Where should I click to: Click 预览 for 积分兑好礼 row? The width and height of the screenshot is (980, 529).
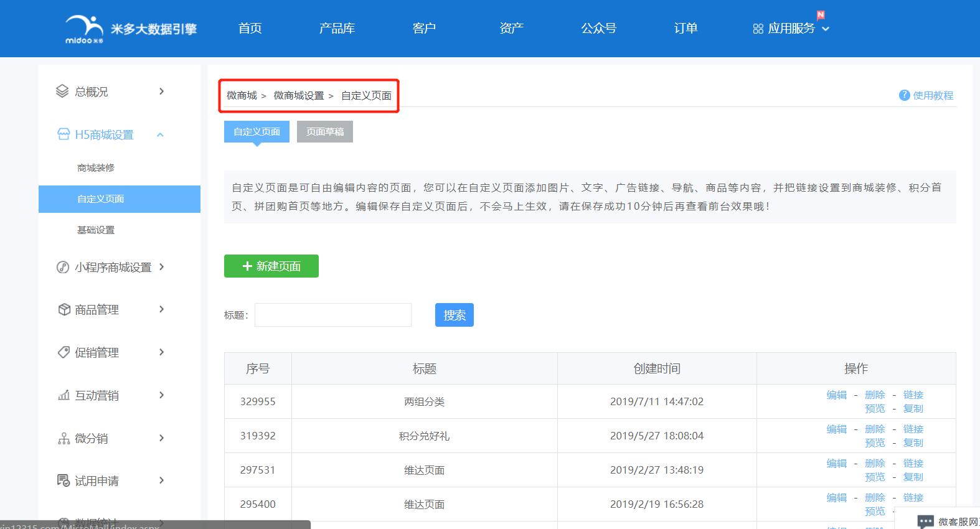[x=875, y=442]
